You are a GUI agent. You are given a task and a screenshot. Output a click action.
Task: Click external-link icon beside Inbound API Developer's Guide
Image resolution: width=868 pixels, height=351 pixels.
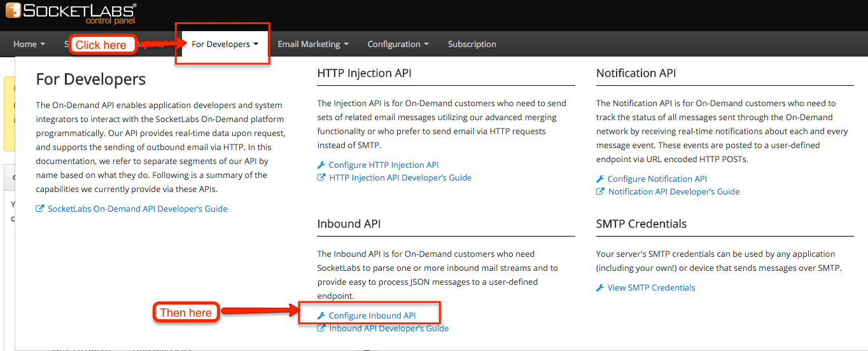321,328
